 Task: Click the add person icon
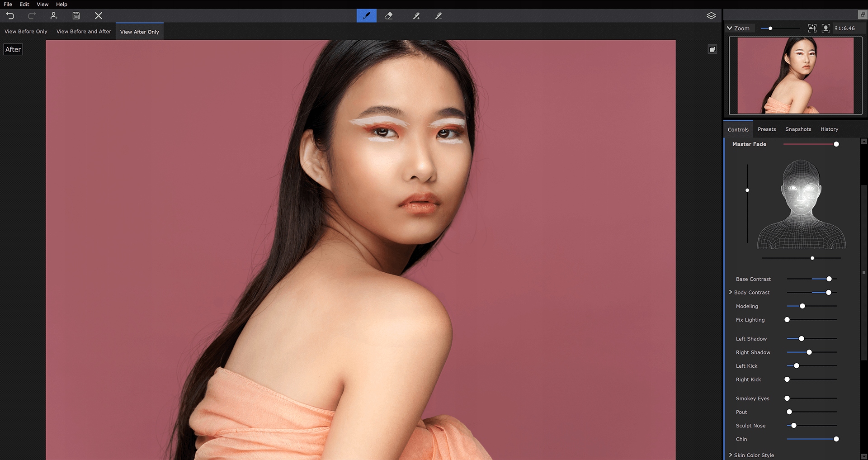pyautogui.click(x=54, y=16)
